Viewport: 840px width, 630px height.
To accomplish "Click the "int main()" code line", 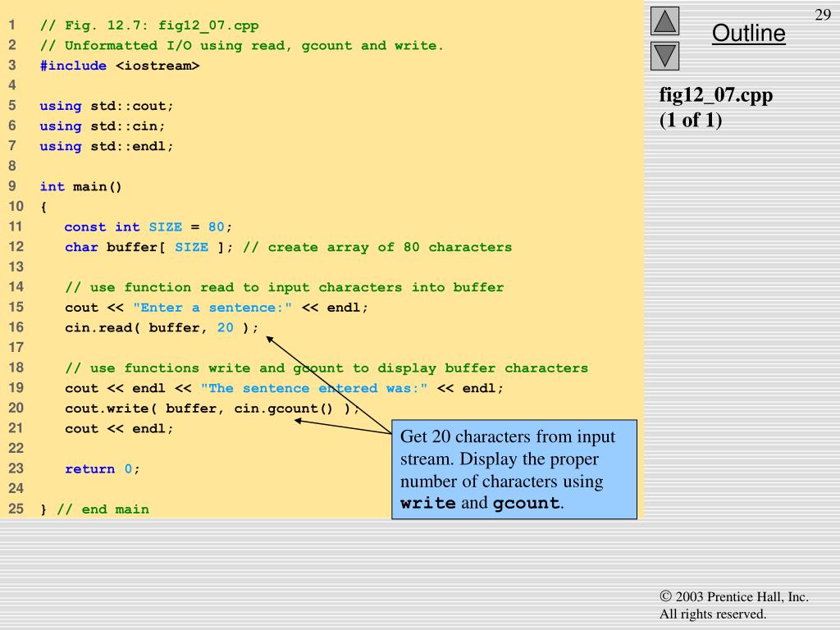I will pos(81,186).
